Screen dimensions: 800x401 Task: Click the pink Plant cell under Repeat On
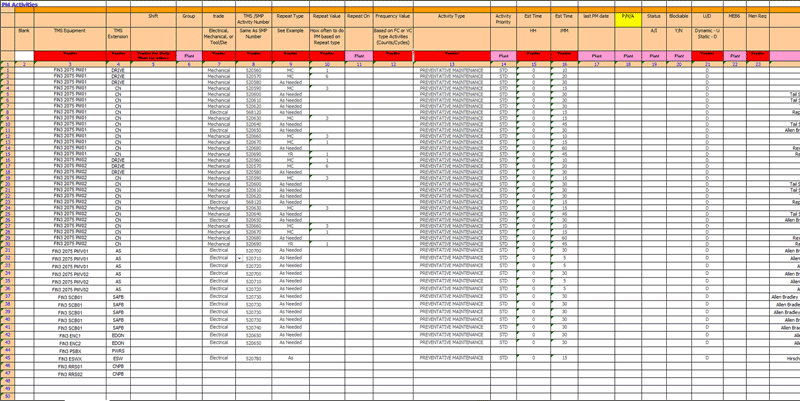(359, 56)
